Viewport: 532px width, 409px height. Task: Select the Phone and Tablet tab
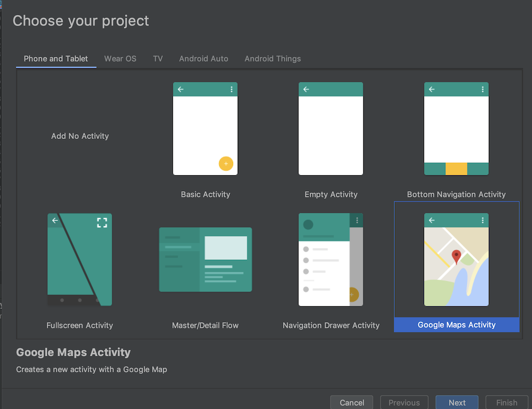point(56,59)
